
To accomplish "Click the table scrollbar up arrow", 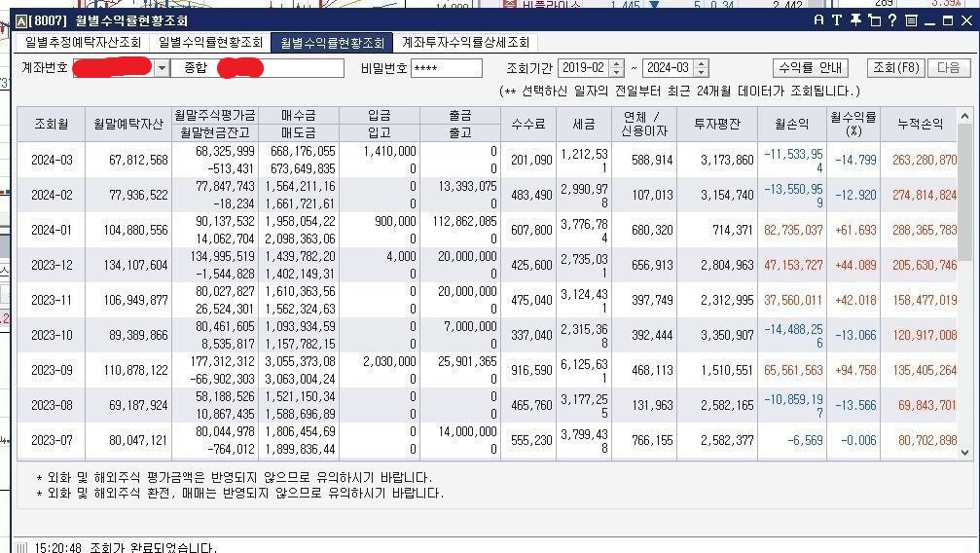I will [964, 117].
